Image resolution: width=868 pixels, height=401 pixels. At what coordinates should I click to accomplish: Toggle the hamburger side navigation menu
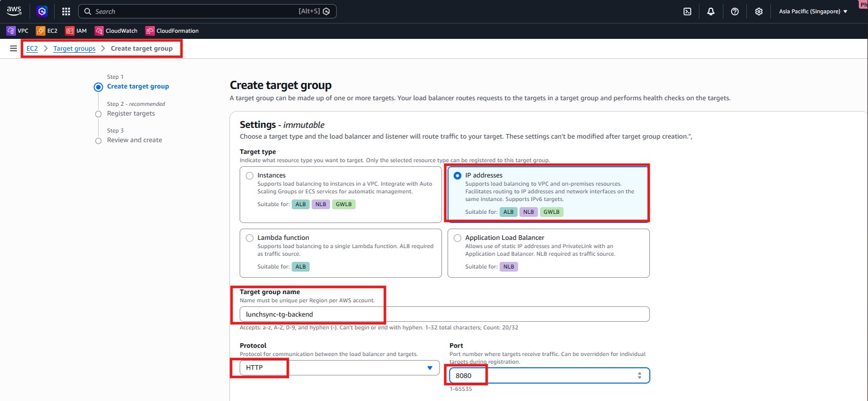(x=13, y=49)
